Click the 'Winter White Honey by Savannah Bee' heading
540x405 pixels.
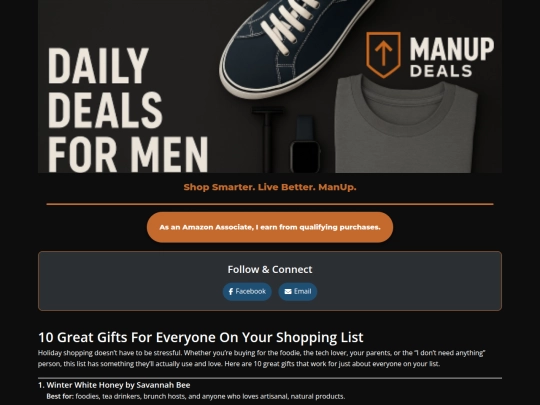(x=114, y=385)
